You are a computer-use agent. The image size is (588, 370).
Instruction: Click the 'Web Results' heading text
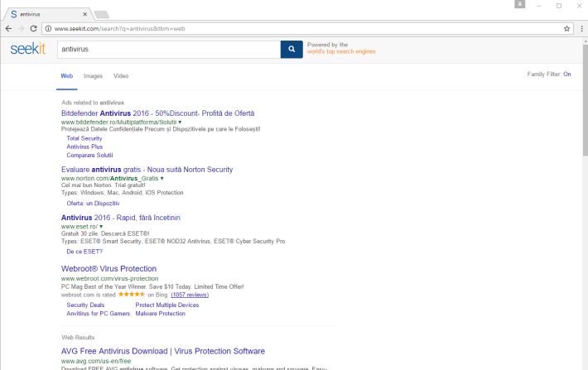tap(78, 338)
